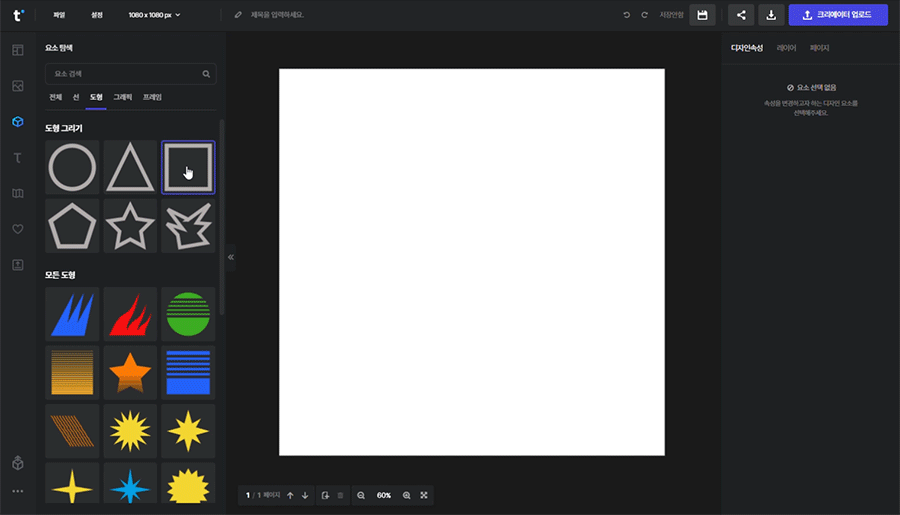Collapse the left elements panel
Screen dimensions: 900x515
tap(231, 257)
